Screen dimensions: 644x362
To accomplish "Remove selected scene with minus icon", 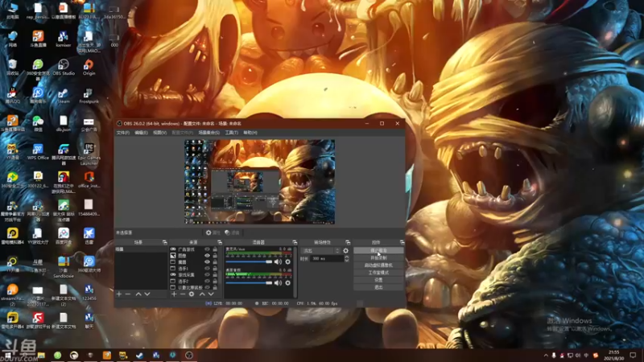I will pyautogui.click(x=128, y=294).
